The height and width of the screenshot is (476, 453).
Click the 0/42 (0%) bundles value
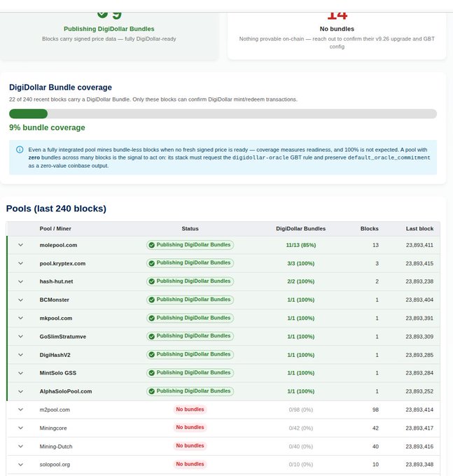pos(301,428)
